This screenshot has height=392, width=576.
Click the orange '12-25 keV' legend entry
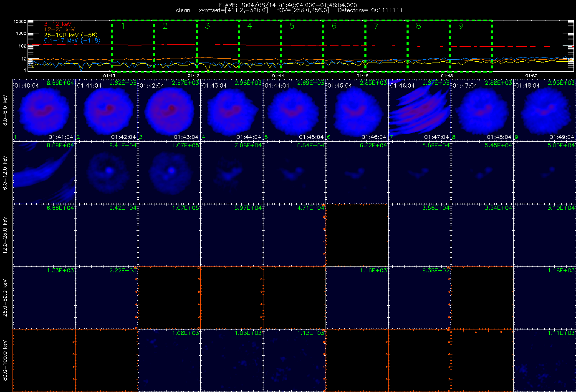[x=60, y=30]
